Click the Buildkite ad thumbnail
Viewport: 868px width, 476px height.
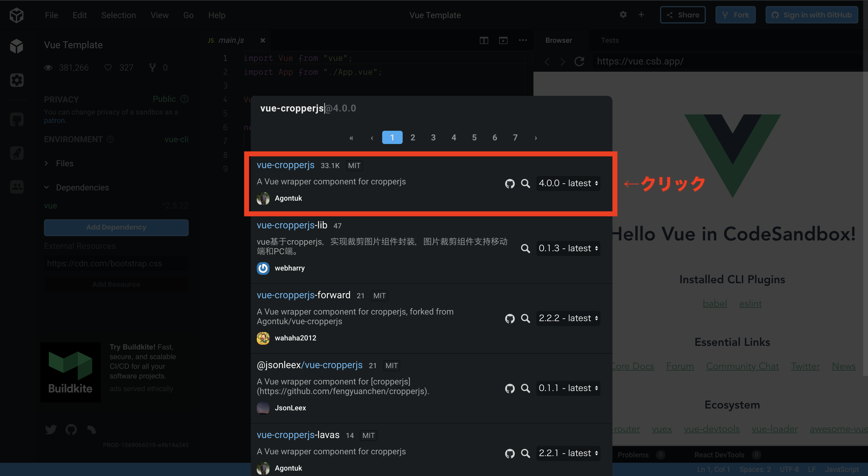coord(71,372)
